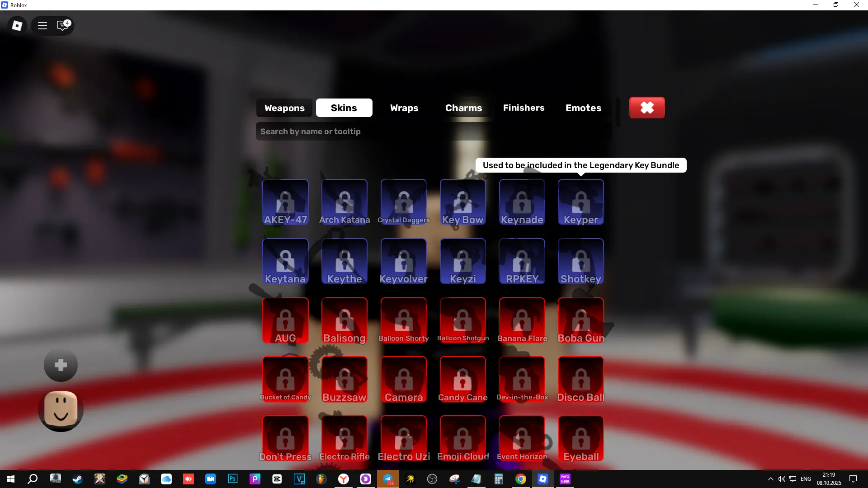This screenshot has width=868, height=488.
Task: Click the round plus button
Action: 61,365
